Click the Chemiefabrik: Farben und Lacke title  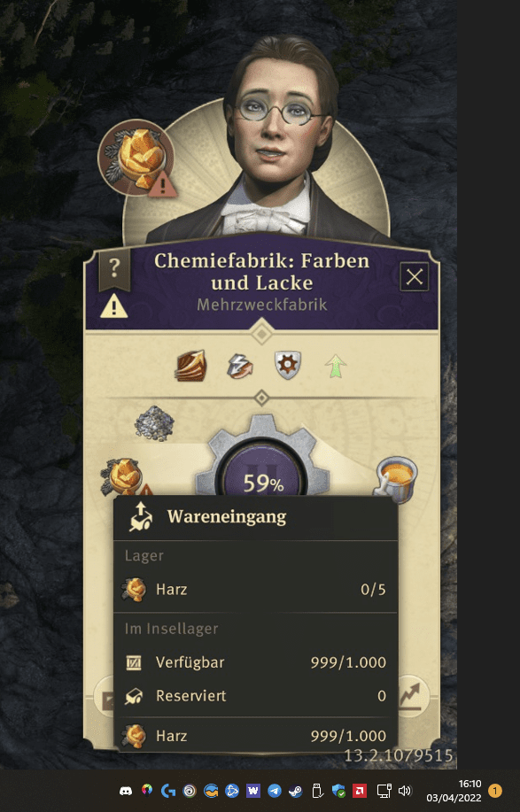[262, 271]
